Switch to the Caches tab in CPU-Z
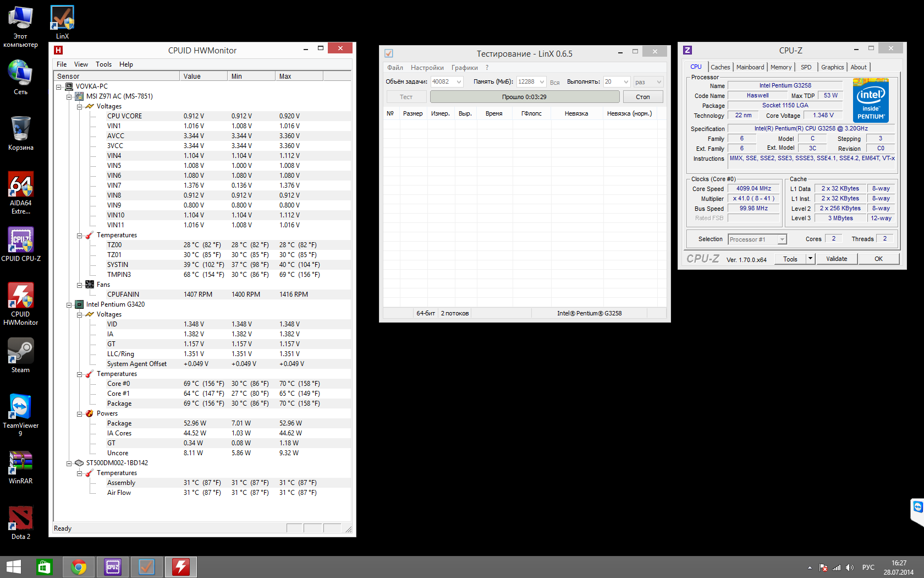This screenshot has height=578, width=924. [721, 67]
